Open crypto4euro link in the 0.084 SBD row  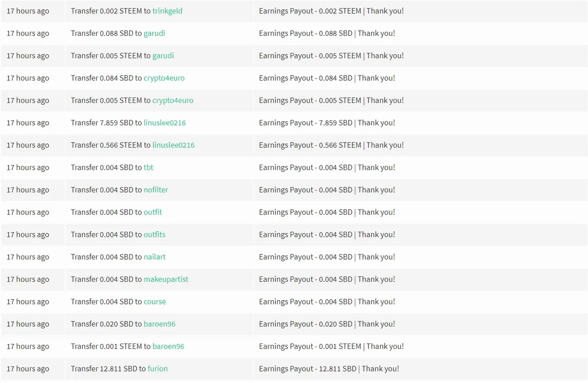click(164, 78)
